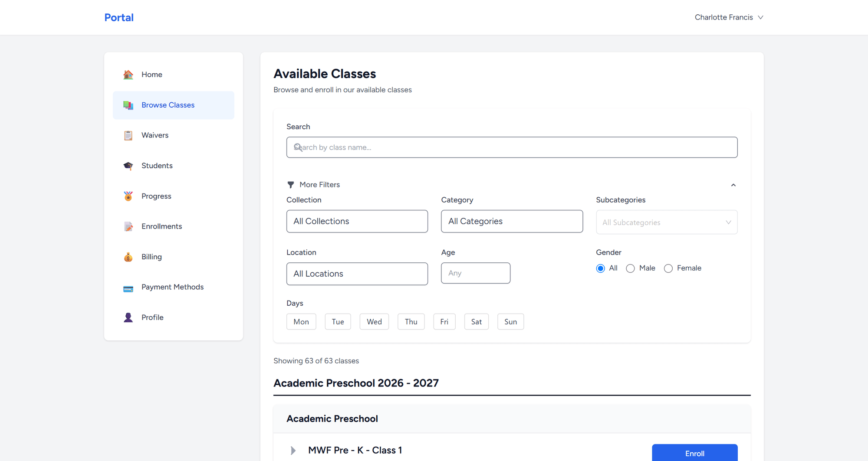Open the Payment Methods page
868x461 pixels.
pos(174,287)
